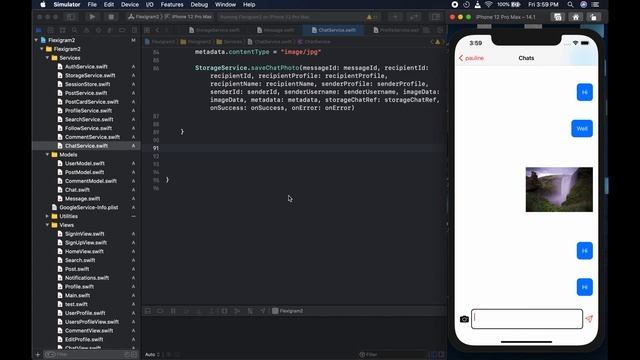Open the Auto variables view dropdown
The image size is (640, 360).
[x=153, y=354]
